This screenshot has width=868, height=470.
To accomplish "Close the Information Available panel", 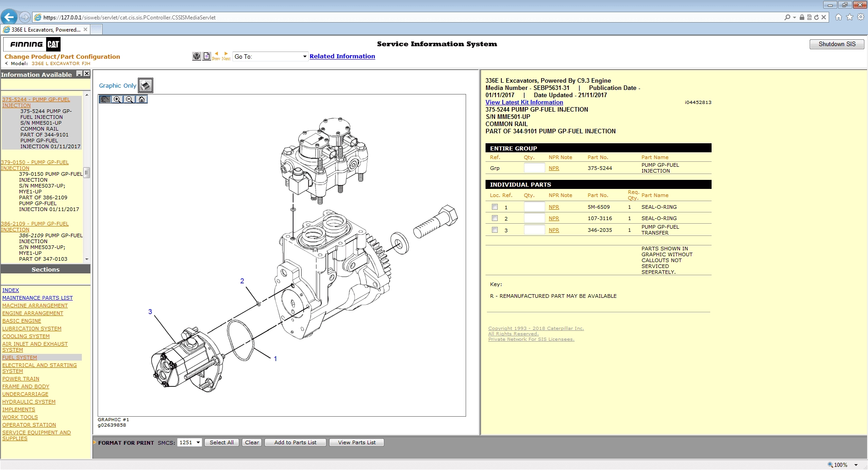I will point(87,74).
